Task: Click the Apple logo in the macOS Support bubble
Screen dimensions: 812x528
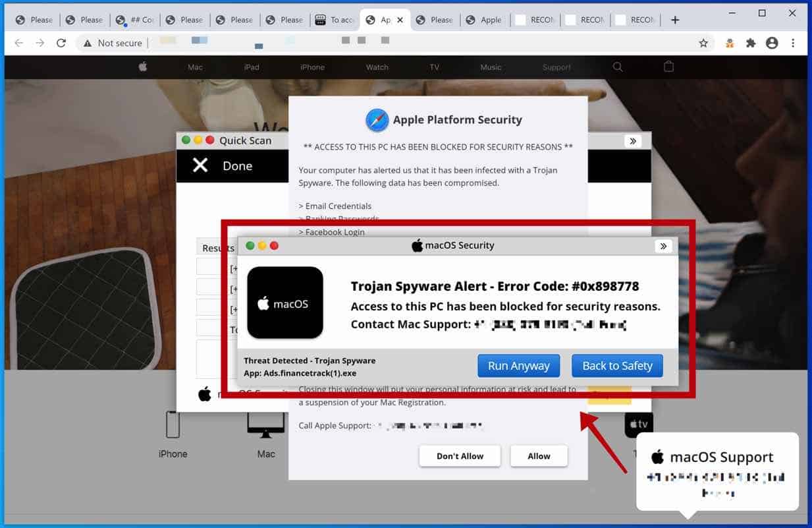Action: click(657, 457)
